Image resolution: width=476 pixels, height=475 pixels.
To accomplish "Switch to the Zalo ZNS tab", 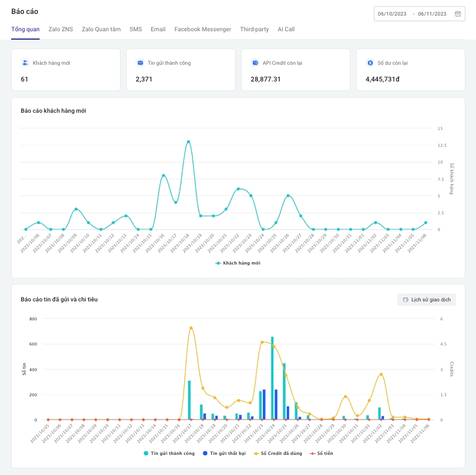I will [x=60, y=29].
